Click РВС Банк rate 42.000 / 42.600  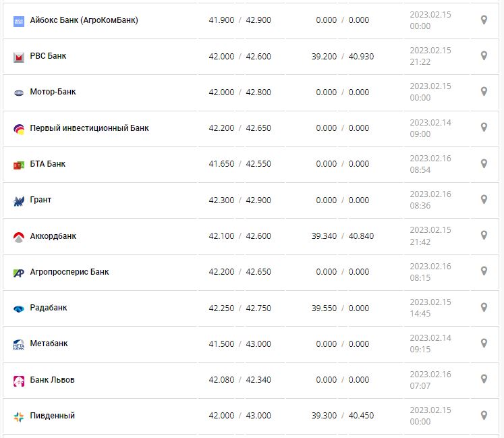240,56
